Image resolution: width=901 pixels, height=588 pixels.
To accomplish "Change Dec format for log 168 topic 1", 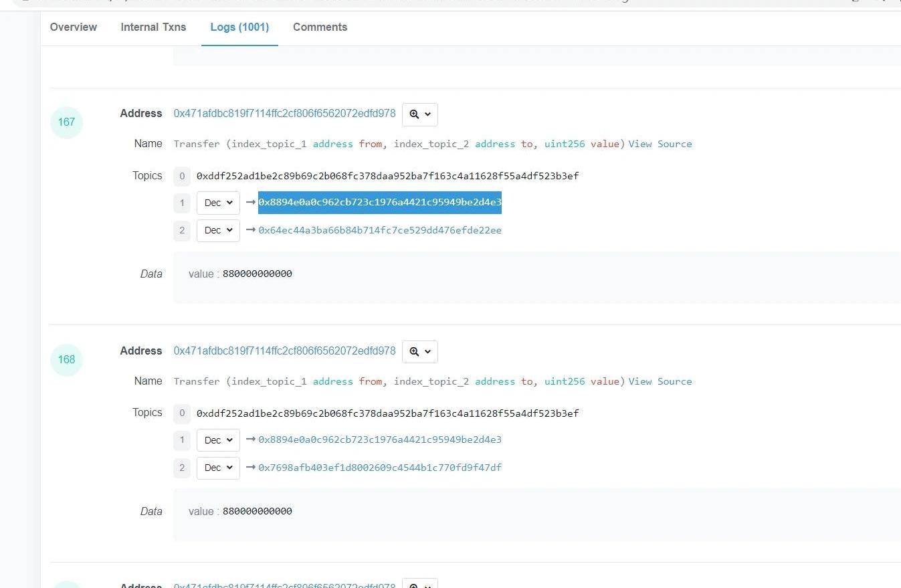I will (218, 440).
